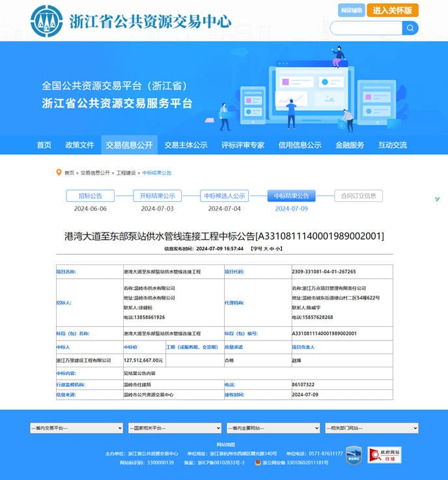Image resolution: width=448 pixels, height=480 pixels.
Task: Select 信用信息公示 navigation item
Action: pos(300,145)
